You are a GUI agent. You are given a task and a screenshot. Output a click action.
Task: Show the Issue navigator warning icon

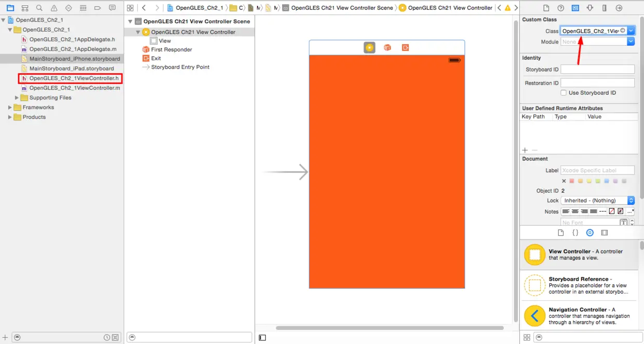tap(53, 8)
